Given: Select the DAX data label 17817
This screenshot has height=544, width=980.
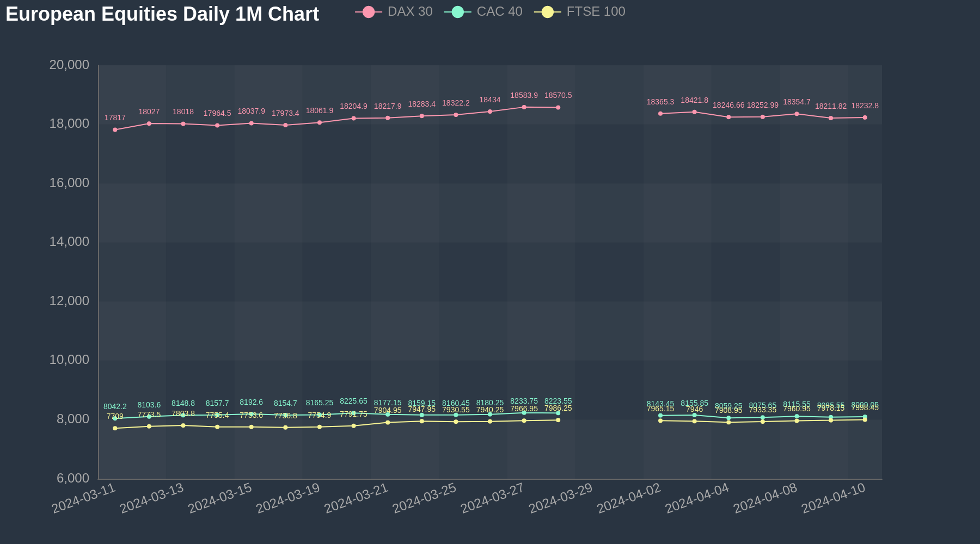Looking at the screenshot, I should (115, 118).
